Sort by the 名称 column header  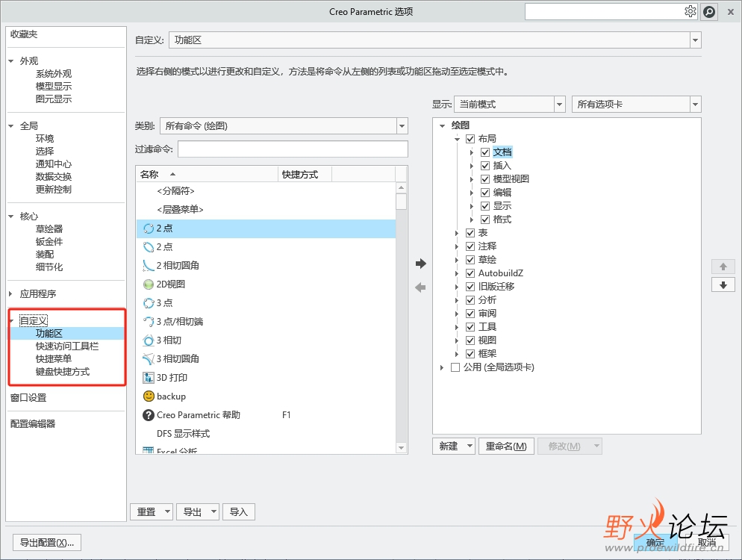coord(207,174)
